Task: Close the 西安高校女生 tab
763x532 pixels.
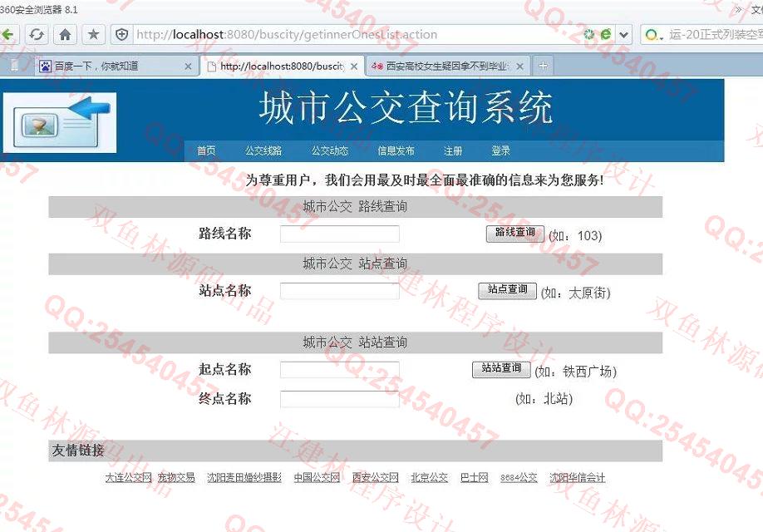Action: tap(519, 66)
